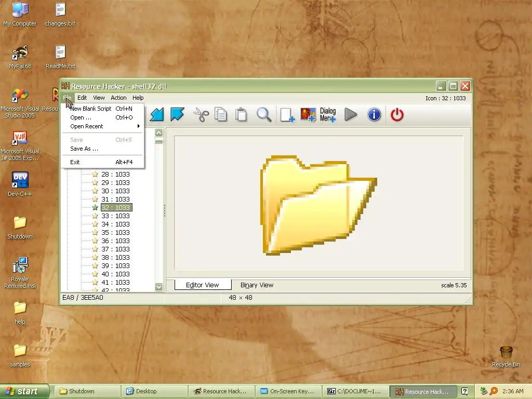Switch to Binary View tab
This screenshot has height=399, width=532.
point(257,285)
